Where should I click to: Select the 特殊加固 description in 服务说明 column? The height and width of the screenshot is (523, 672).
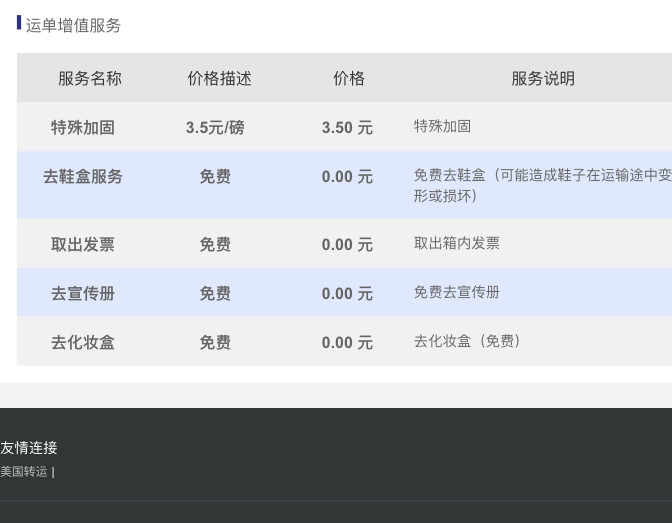tap(442, 126)
